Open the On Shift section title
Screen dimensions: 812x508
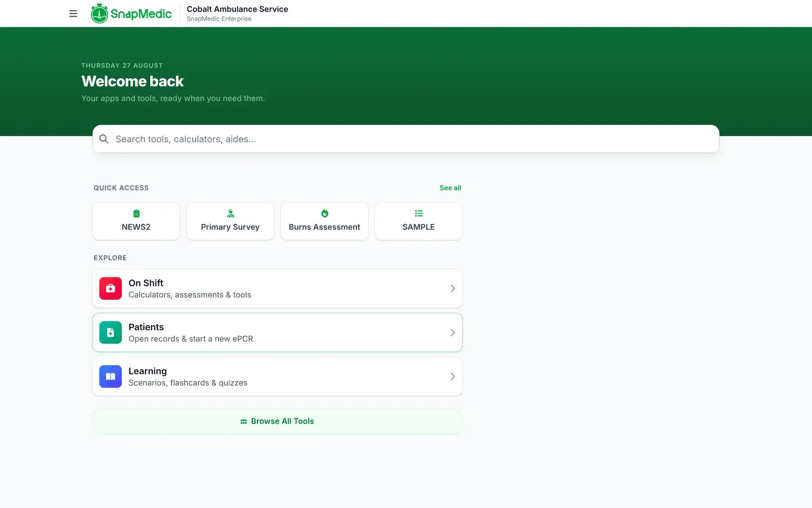pyautogui.click(x=146, y=283)
